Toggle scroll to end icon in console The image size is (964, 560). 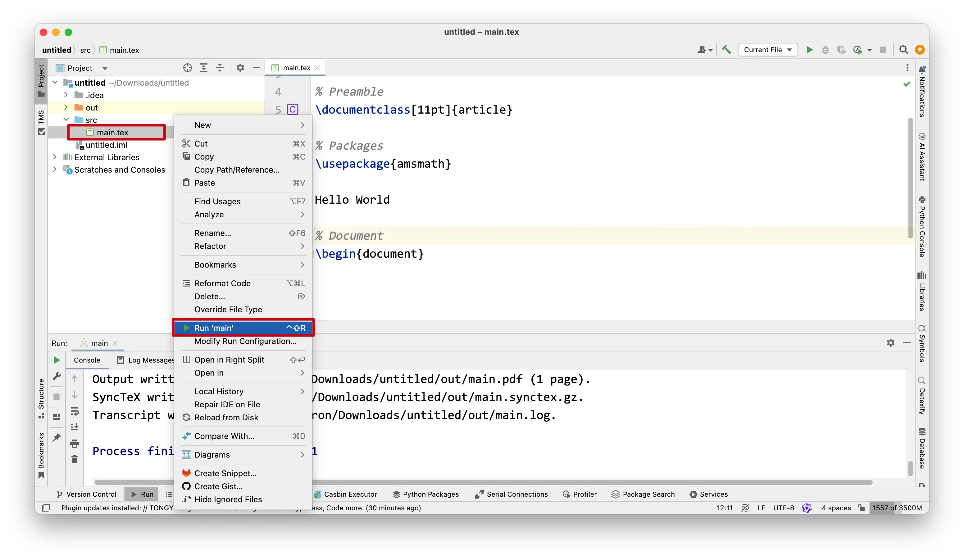tap(75, 427)
